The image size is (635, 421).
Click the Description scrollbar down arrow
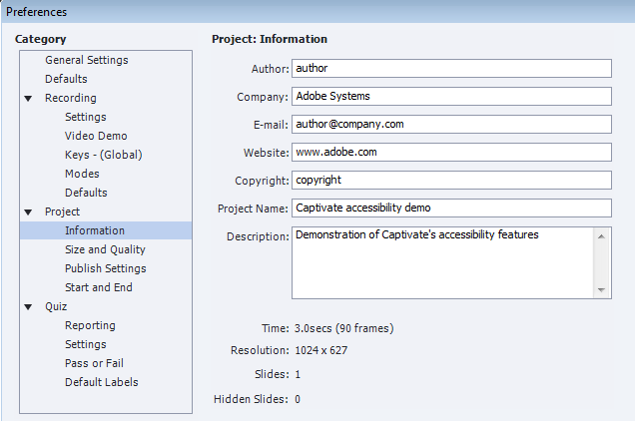click(x=602, y=290)
